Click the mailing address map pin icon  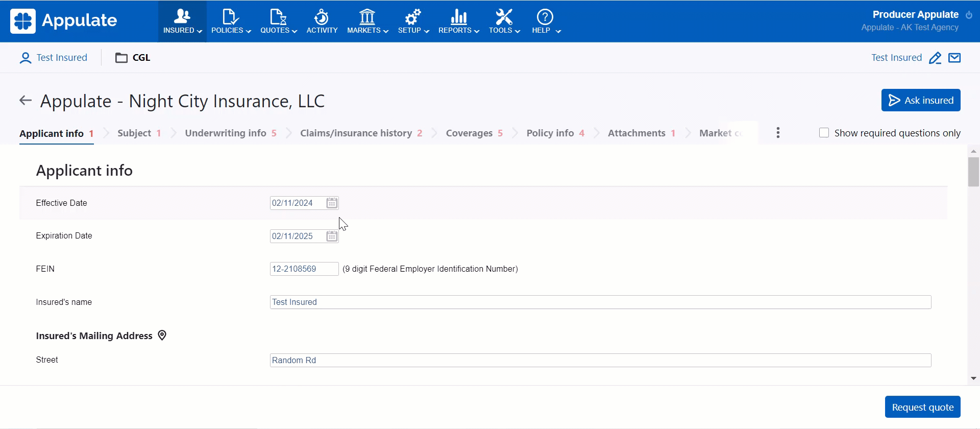[x=162, y=336]
